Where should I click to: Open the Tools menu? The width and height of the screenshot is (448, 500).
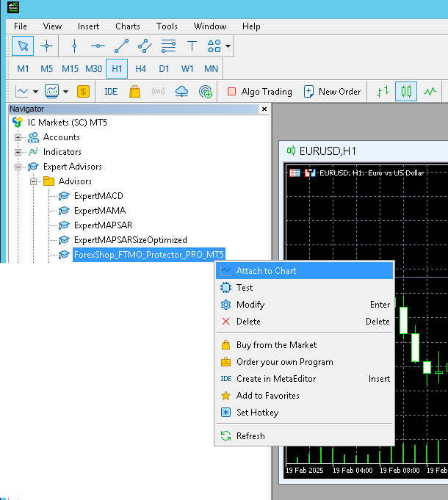tap(167, 26)
